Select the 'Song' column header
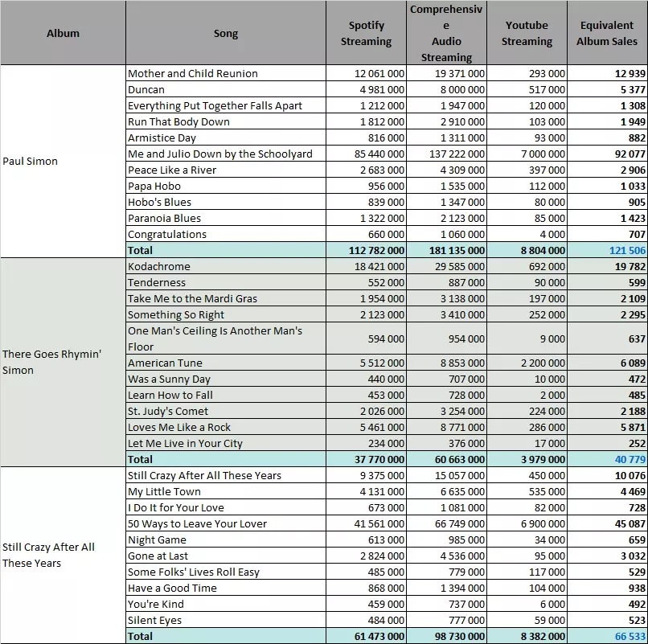648x644 pixels. pyautogui.click(x=226, y=33)
